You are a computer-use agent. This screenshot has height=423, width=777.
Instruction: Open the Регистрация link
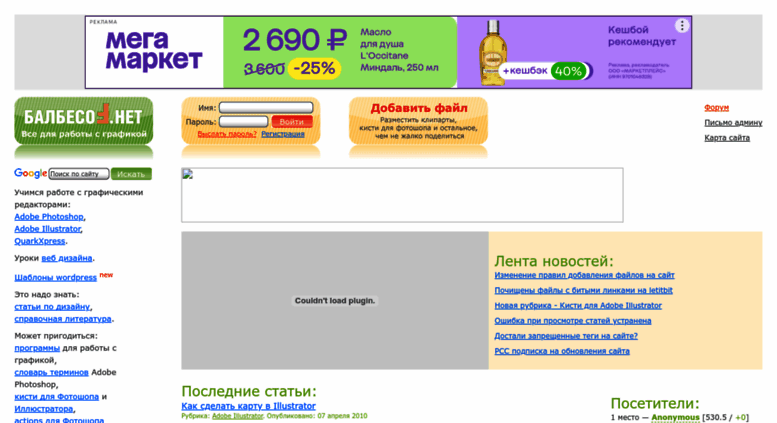click(x=283, y=134)
